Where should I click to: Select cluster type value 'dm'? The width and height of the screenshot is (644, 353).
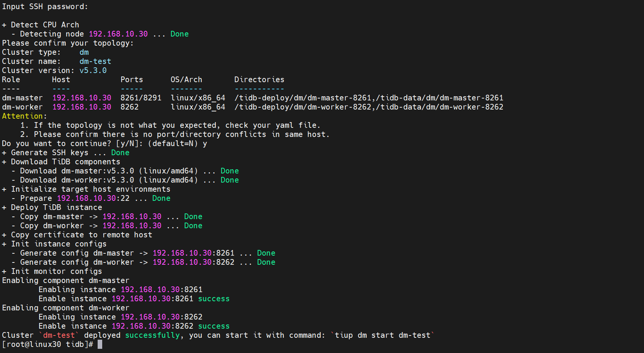(84, 52)
